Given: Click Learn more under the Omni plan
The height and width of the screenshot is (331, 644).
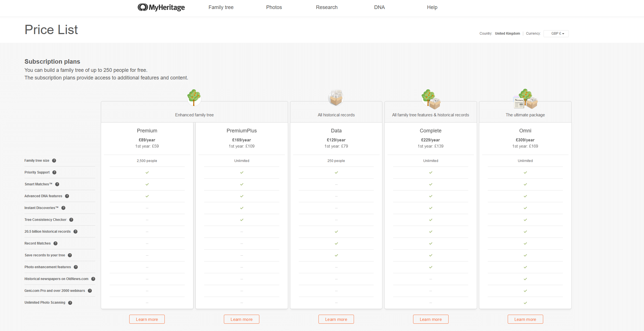Looking at the screenshot, I should (x=525, y=319).
